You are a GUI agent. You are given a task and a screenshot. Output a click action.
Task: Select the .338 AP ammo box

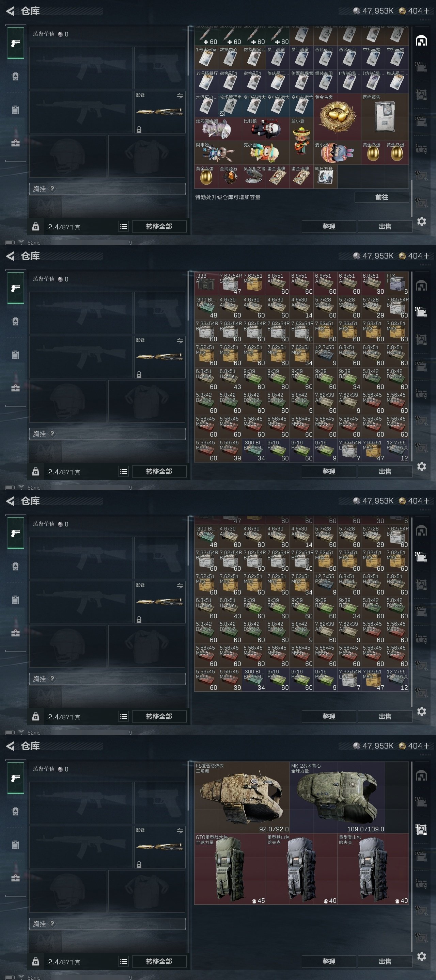point(206,284)
